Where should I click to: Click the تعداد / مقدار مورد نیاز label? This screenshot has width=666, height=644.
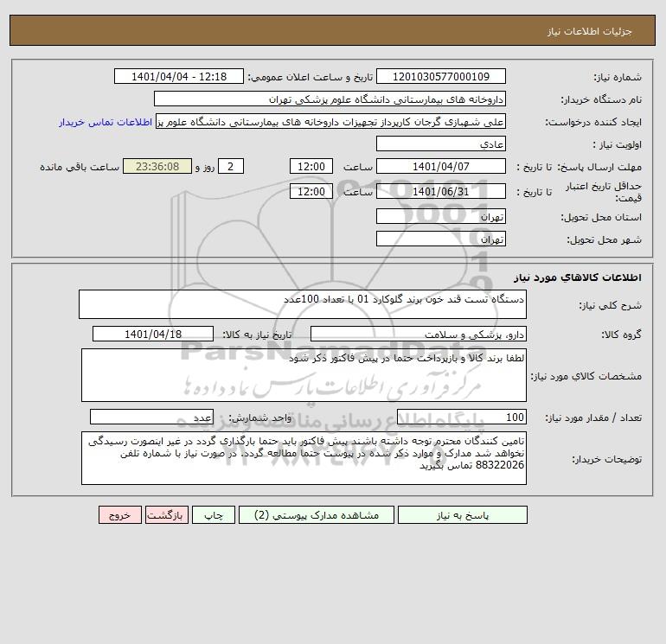pyautogui.click(x=593, y=418)
